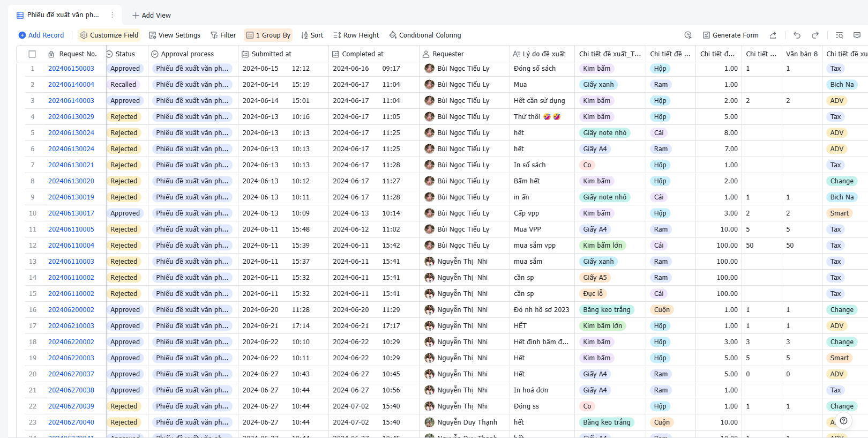Click the Cuộn unit tag in row 16
The image size is (868, 438).
[662, 310]
